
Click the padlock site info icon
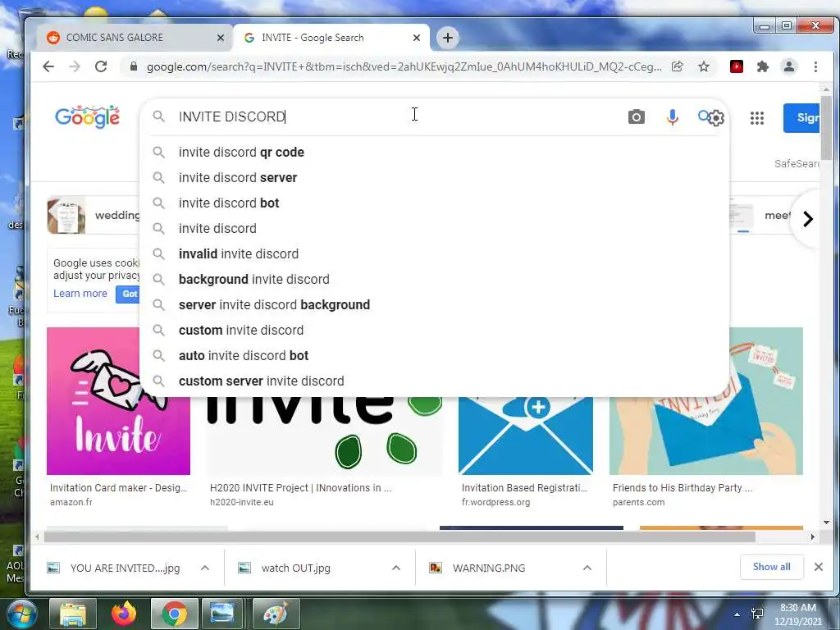134,66
